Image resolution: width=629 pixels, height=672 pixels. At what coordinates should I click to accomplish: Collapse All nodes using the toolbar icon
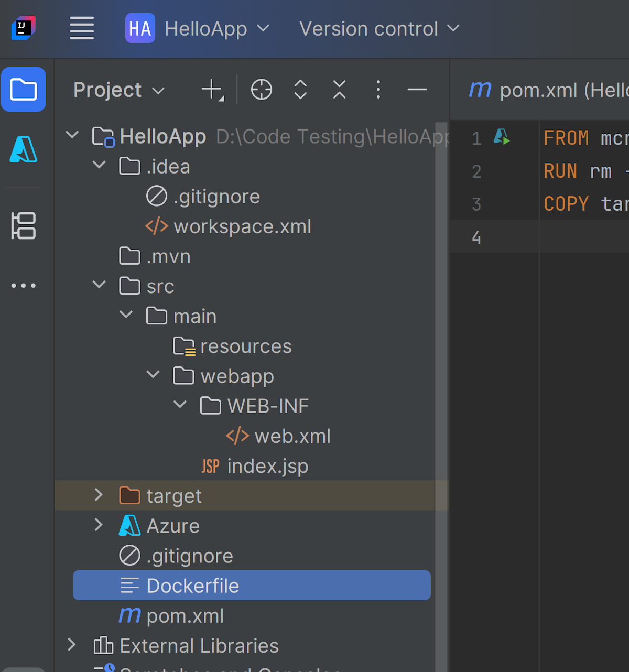339,90
